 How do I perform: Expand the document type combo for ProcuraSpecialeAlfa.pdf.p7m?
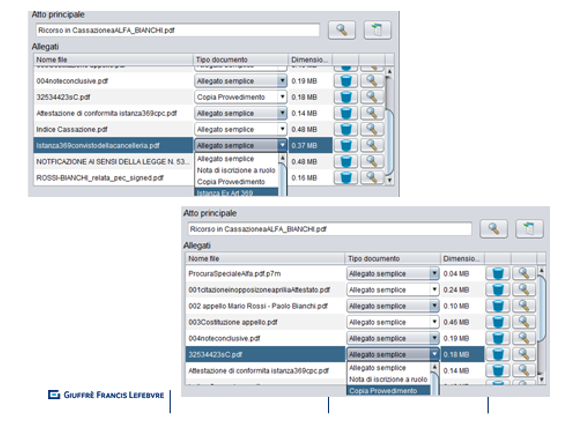tap(434, 273)
